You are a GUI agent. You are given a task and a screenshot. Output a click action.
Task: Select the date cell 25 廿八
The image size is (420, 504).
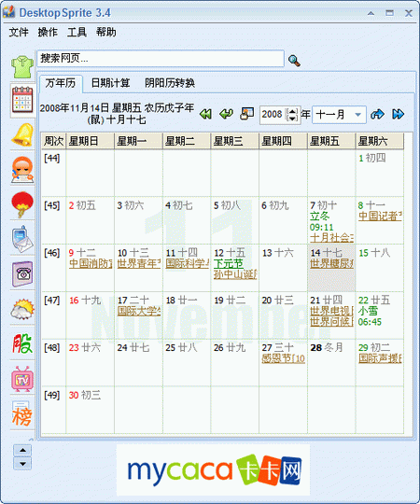click(187, 362)
